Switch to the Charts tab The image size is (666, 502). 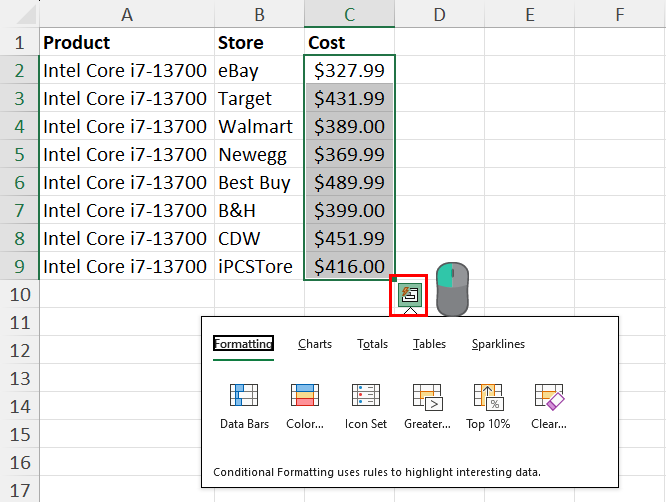point(315,344)
